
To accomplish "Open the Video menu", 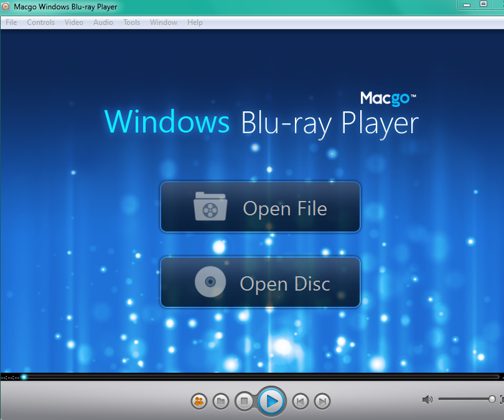I will (x=74, y=22).
